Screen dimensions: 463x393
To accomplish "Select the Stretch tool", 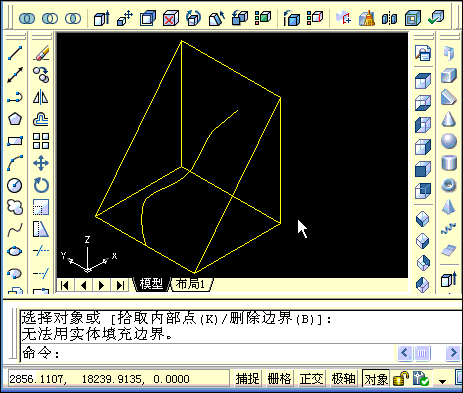I will [x=41, y=229].
